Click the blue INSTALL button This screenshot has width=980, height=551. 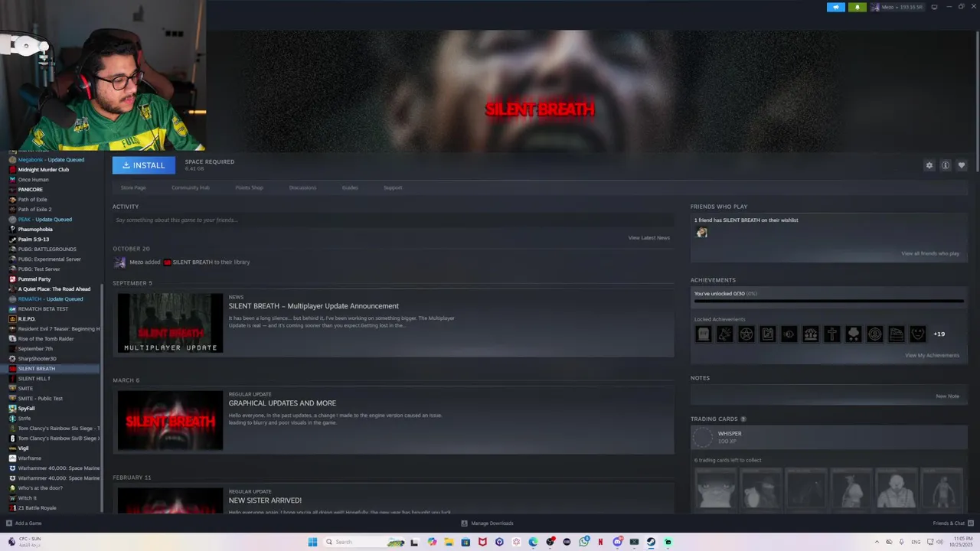click(144, 165)
